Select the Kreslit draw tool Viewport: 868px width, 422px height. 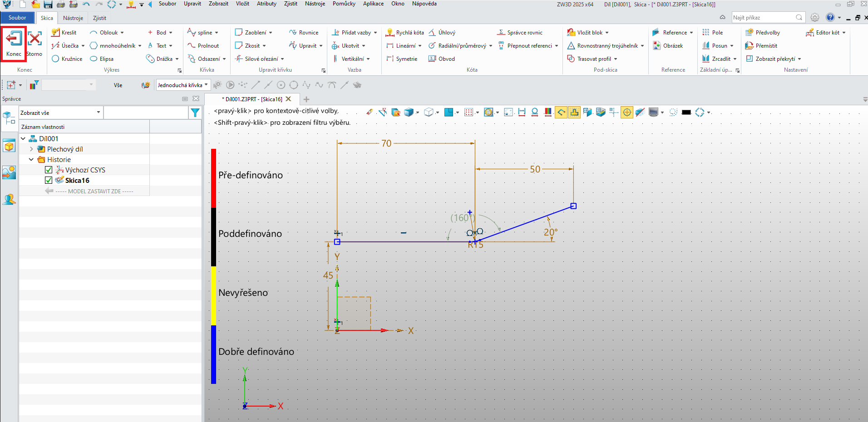coord(64,33)
